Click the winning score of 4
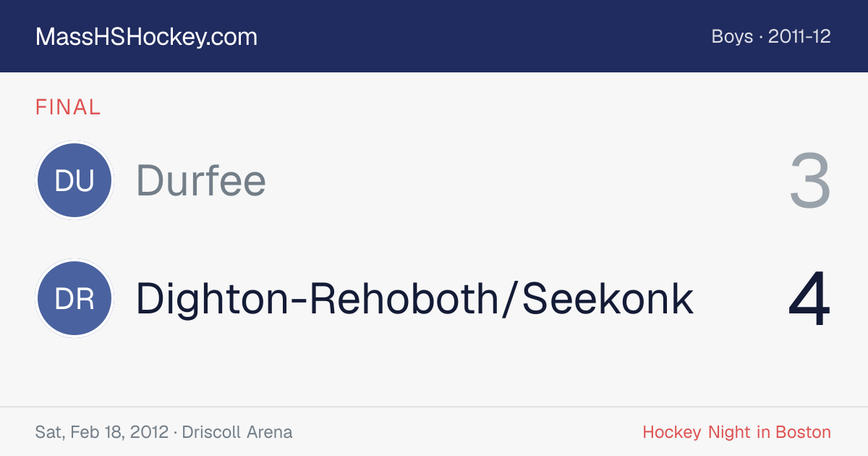 (809, 299)
